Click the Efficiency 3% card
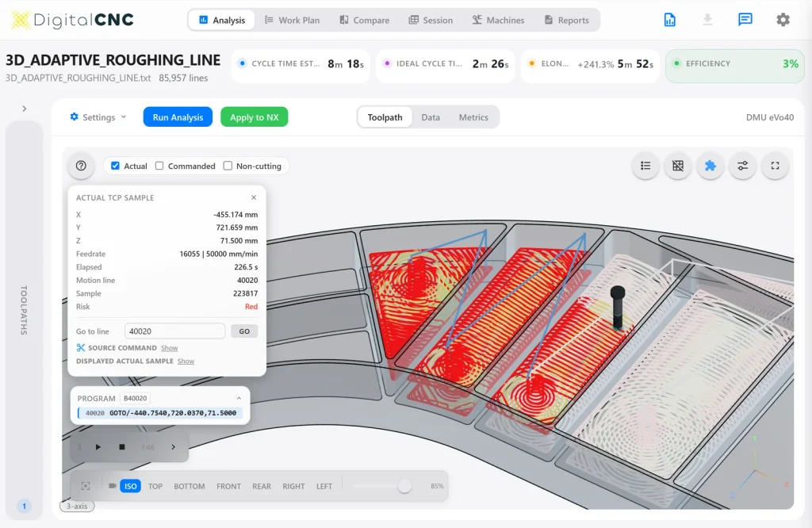812x528 pixels. pyautogui.click(x=735, y=66)
